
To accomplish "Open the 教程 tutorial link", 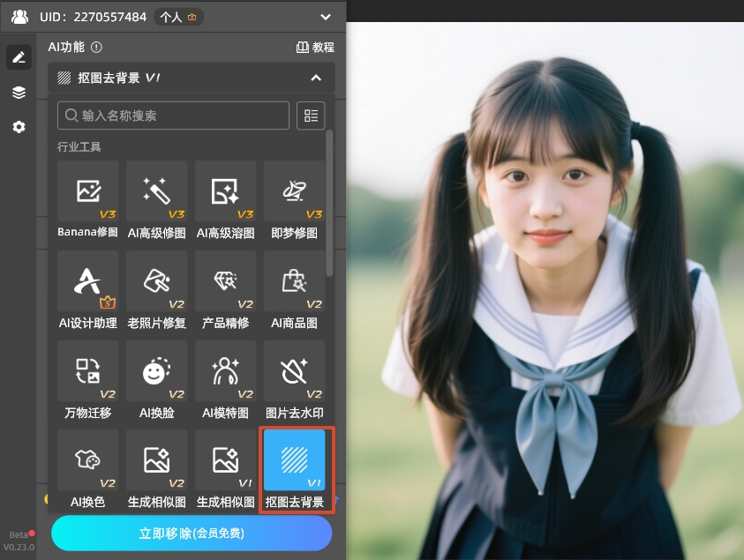I will point(315,48).
